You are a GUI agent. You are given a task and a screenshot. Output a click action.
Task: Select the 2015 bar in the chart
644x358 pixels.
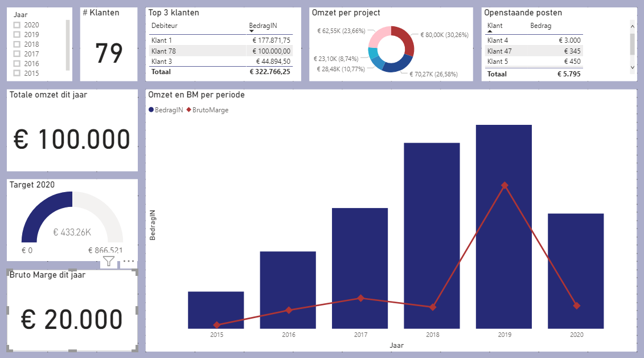click(216, 310)
